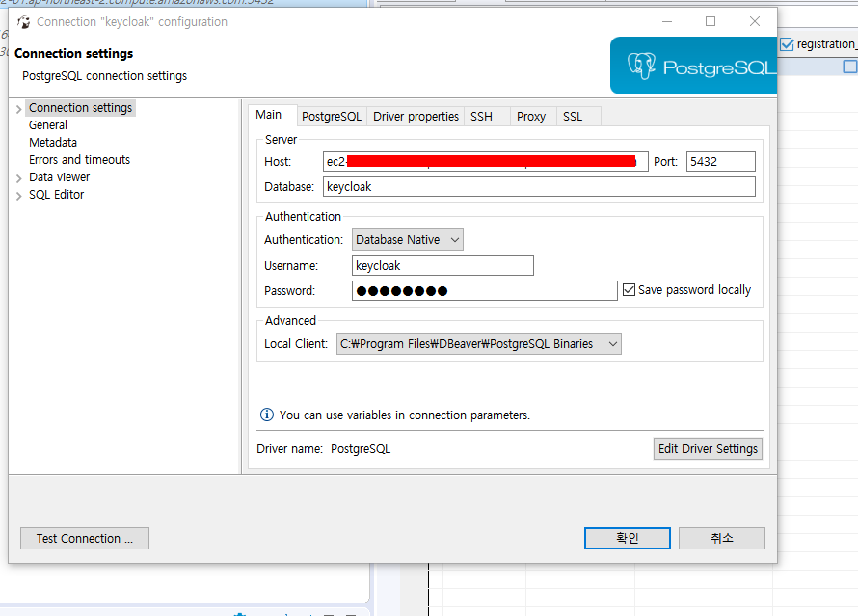Click into the Database field
The height and width of the screenshot is (616, 858).
pos(539,187)
